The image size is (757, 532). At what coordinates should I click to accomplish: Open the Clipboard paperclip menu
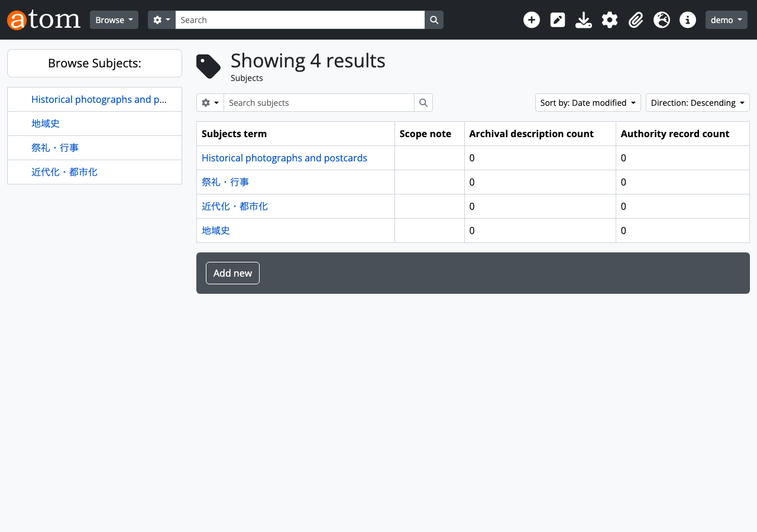636,20
